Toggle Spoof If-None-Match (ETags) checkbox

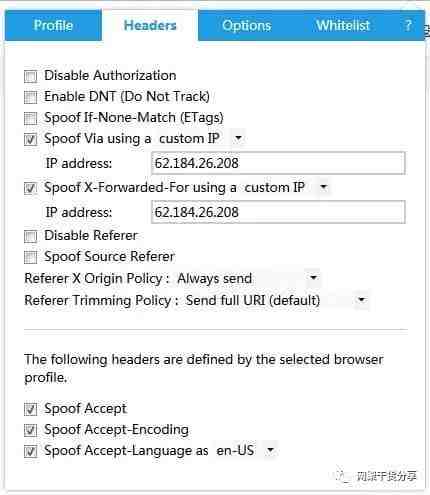coord(30,118)
